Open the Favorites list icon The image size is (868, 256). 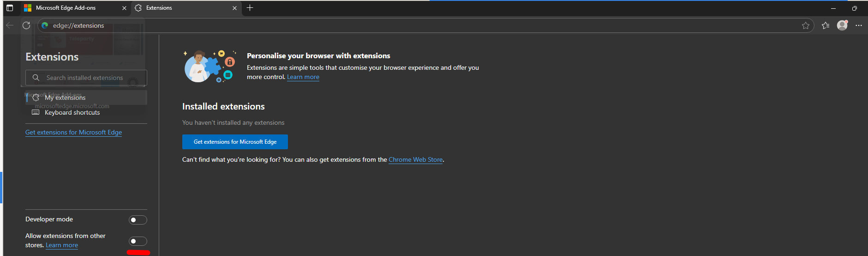pos(826,25)
